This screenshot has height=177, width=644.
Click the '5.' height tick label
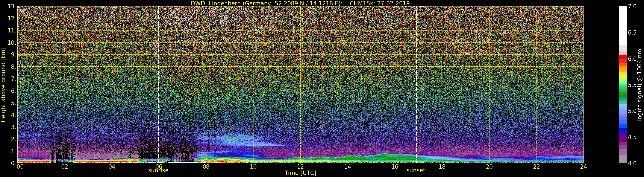click(x=13, y=103)
